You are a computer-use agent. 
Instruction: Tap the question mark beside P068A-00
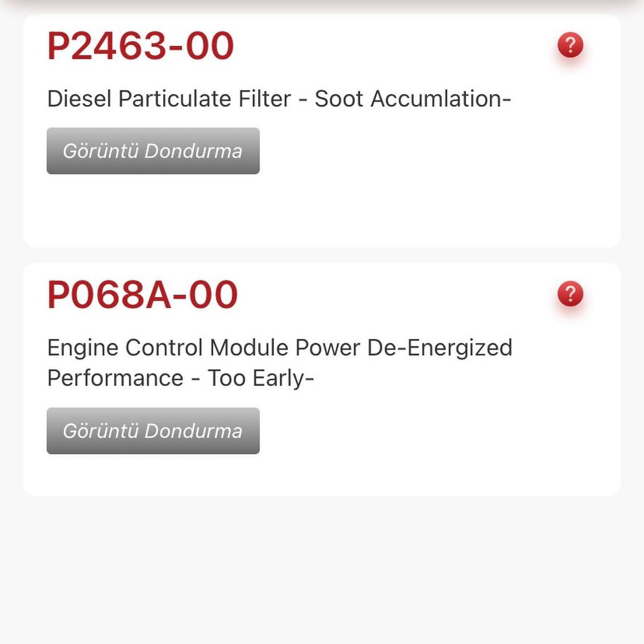[570, 294]
